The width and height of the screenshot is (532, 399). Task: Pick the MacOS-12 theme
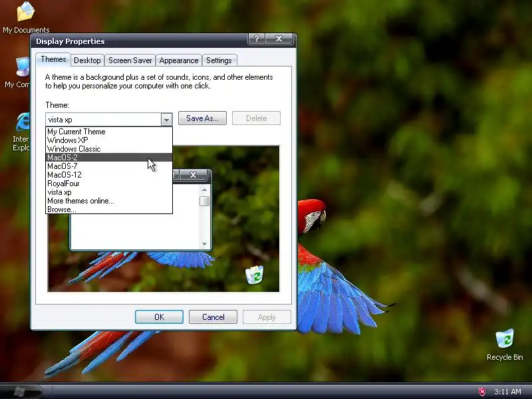pos(109,175)
